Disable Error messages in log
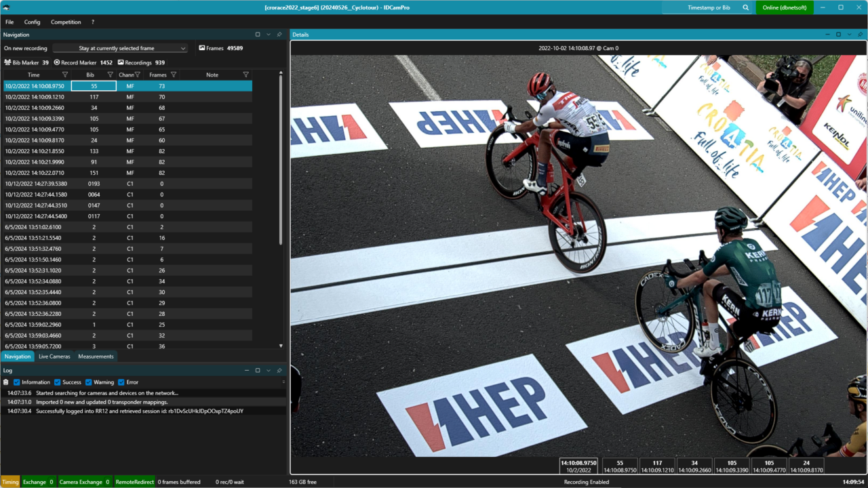 click(x=121, y=382)
